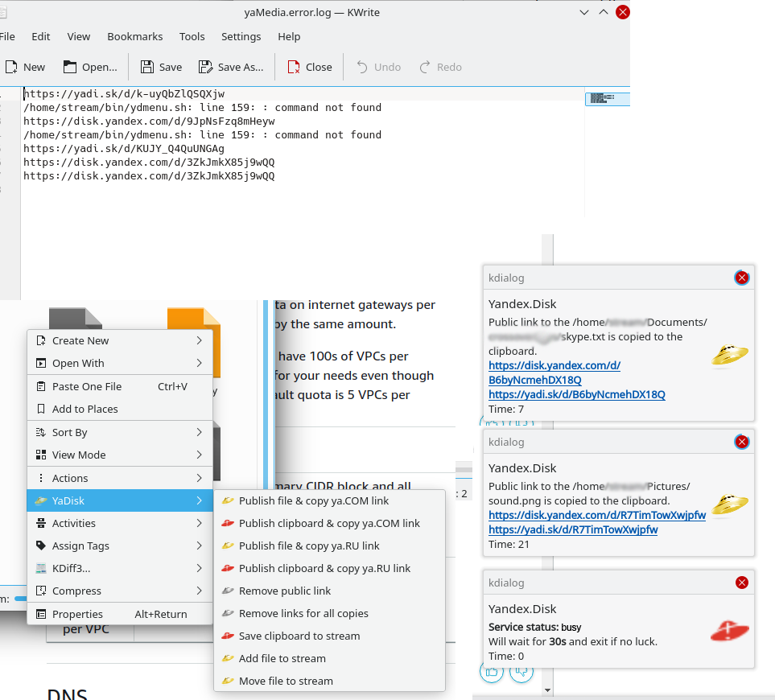This screenshot has height=700, width=775.
Task: Open the disk.yandex.com R7TimTowXwjpfw link
Action: click(597, 515)
